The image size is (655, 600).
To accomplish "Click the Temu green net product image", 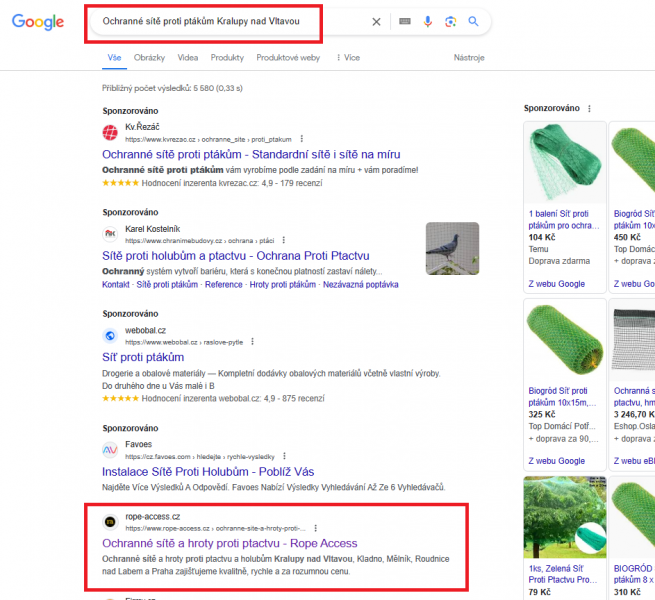I will coord(565,163).
